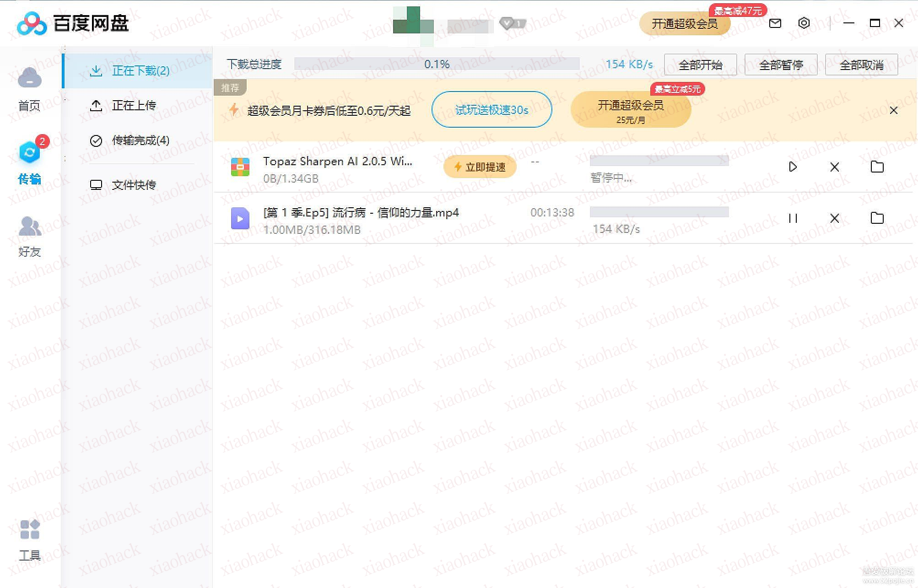Screen dimensions: 918x588
Task: Click 立即提速 to speed up download
Action: point(480,167)
